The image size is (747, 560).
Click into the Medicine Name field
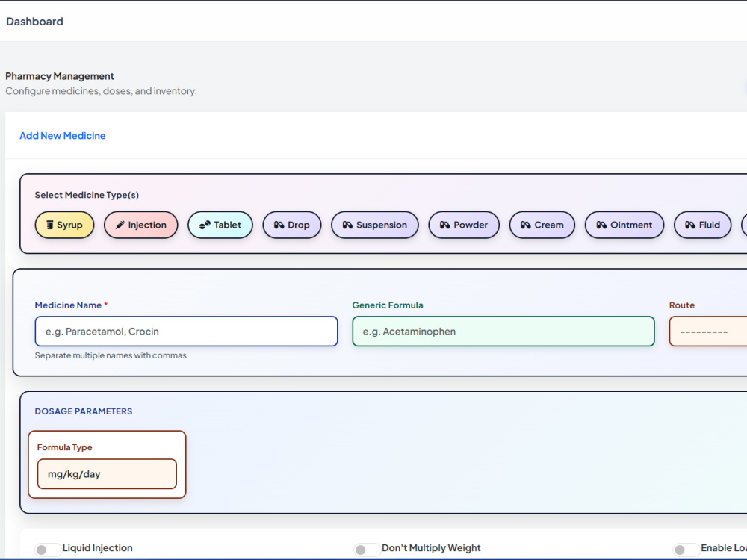click(186, 332)
